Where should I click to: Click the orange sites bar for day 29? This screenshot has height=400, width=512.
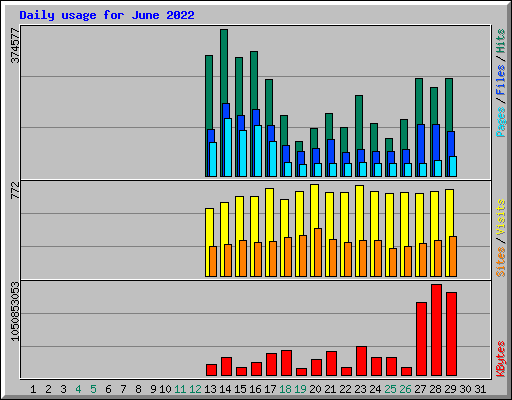click(453, 256)
